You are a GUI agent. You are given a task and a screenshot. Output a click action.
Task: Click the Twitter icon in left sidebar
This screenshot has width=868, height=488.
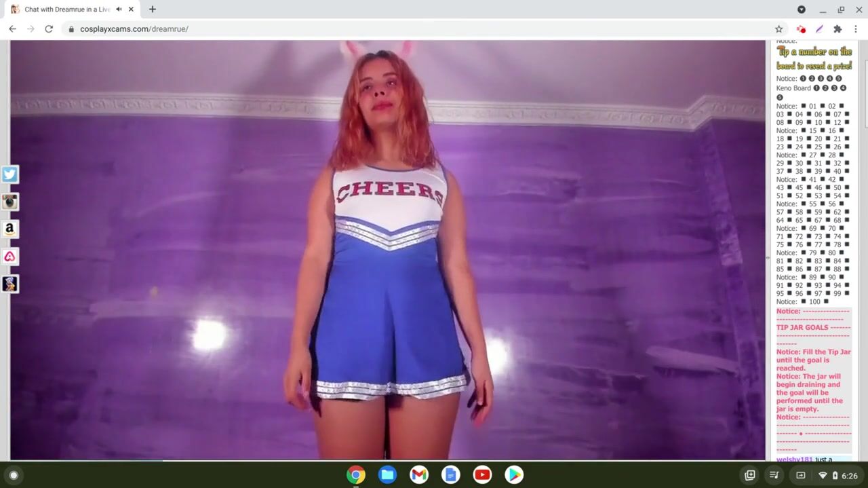(9, 174)
